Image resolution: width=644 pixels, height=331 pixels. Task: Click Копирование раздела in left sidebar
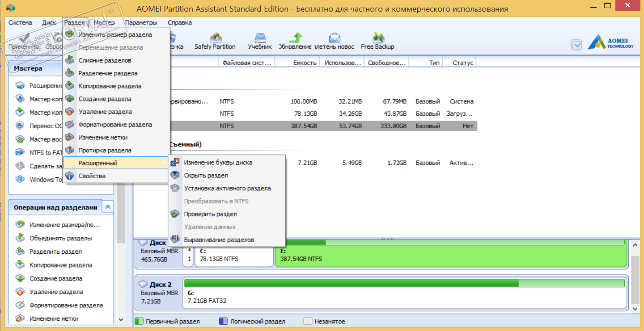pyautogui.click(x=61, y=265)
